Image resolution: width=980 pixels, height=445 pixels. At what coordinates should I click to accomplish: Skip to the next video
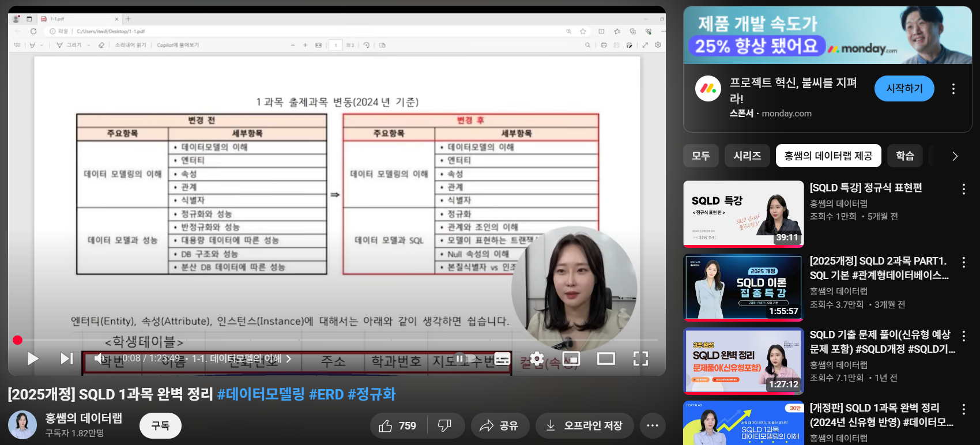[x=67, y=359]
